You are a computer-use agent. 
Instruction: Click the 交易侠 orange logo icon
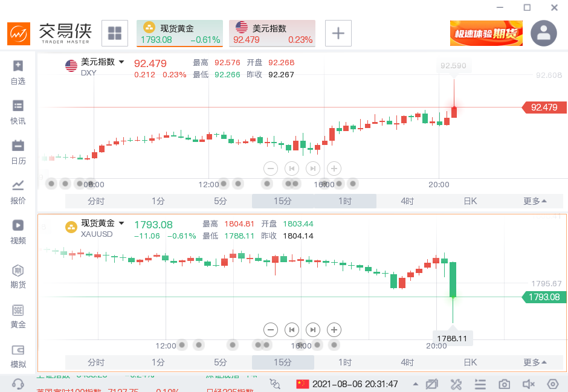(x=19, y=34)
